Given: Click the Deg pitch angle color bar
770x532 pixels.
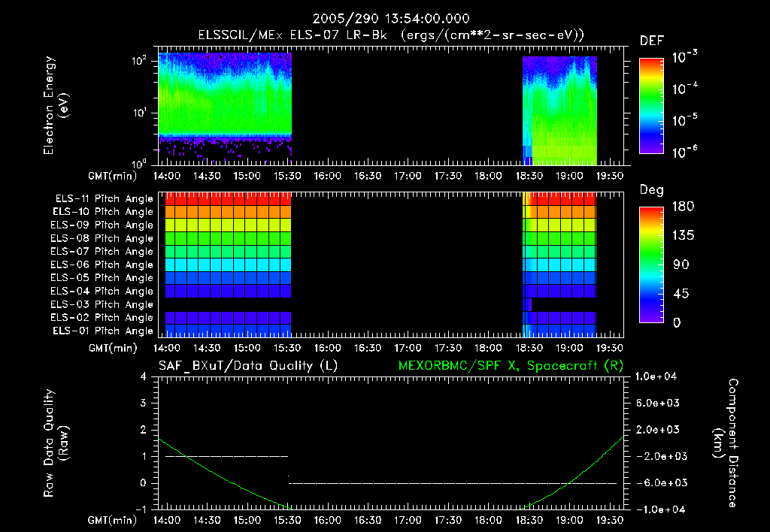Looking at the screenshot, I should point(651,264).
